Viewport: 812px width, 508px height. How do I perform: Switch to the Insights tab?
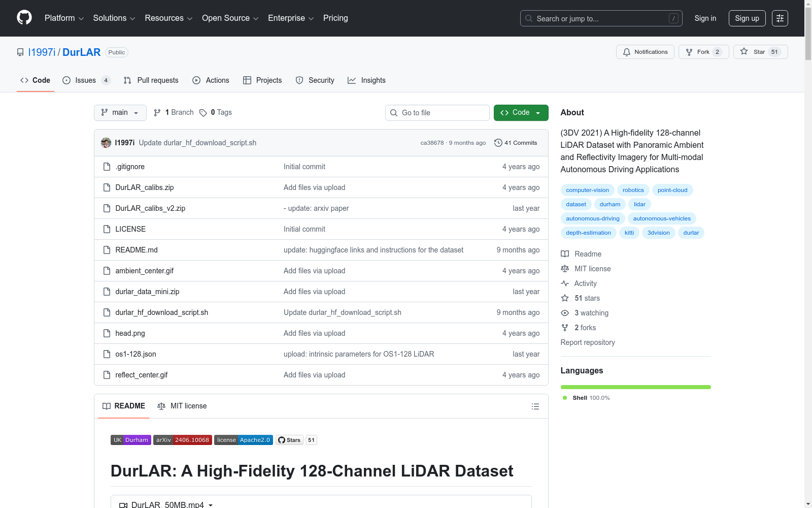coord(366,80)
